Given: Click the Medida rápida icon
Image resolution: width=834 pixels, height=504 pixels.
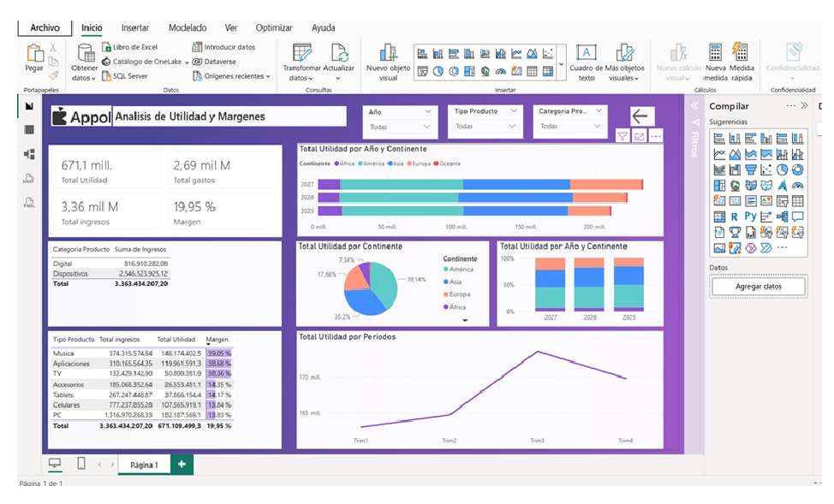Looking at the screenshot, I should (742, 55).
